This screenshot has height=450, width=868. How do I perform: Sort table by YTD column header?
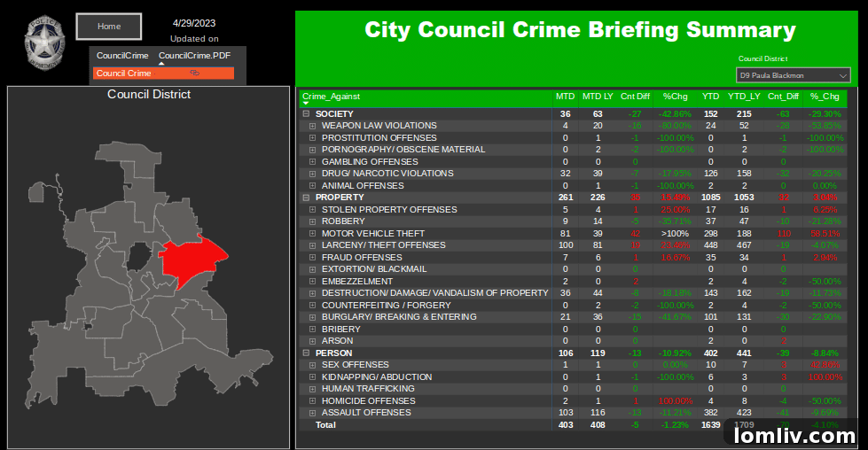click(710, 97)
